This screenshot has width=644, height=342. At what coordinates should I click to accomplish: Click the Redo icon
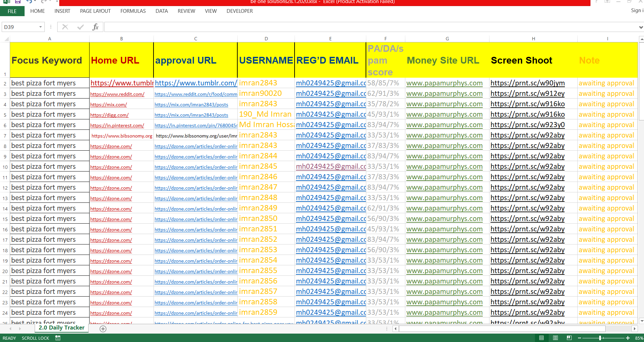42,2
